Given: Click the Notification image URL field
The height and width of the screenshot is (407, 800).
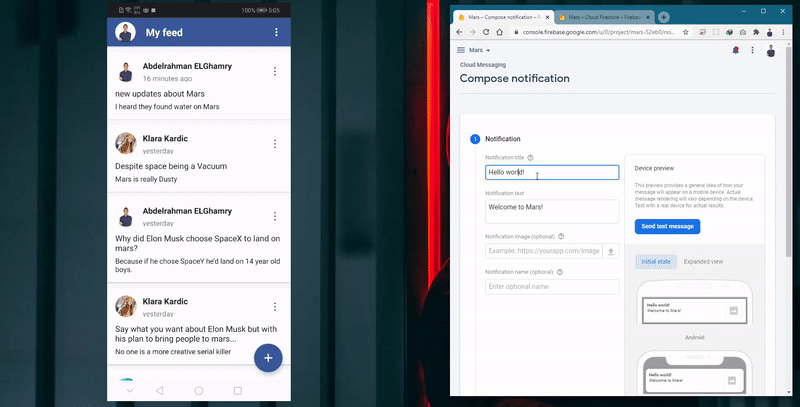Looking at the screenshot, I should [x=543, y=251].
